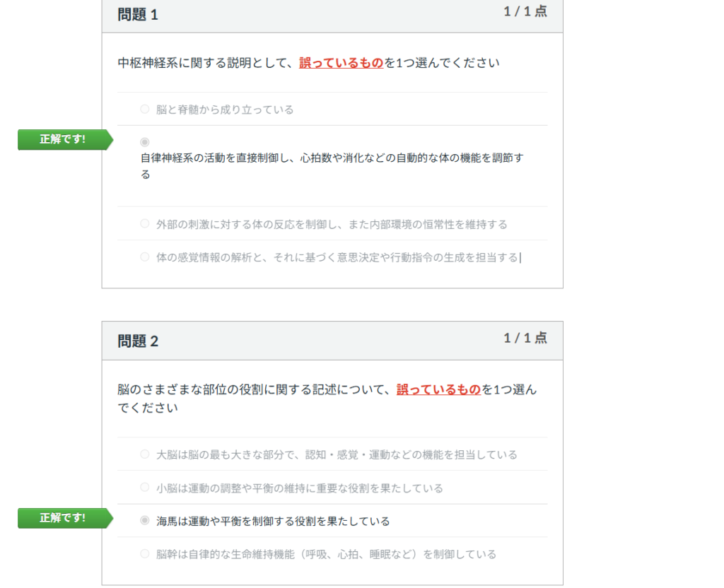
Task: Click red underlined 誤っているもの in 問題 2
Action: [x=438, y=389]
